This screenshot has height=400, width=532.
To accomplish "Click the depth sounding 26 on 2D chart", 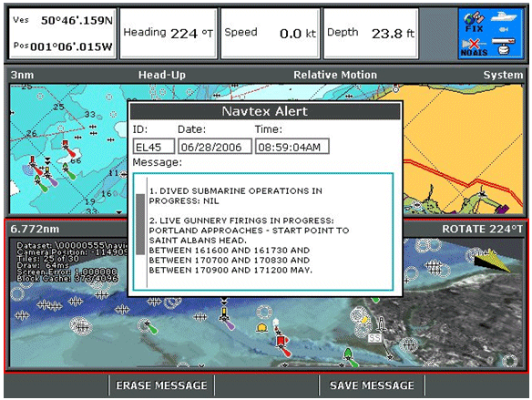I will pos(31,133).
